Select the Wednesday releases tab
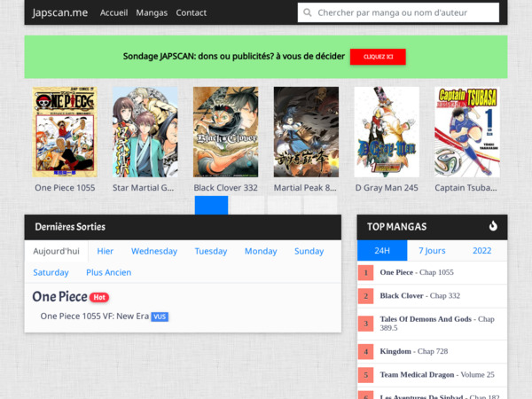The image size is (532, 399). pos(154,251)
